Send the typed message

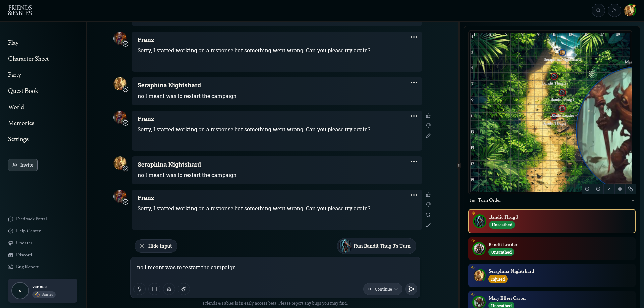[x=411, y=289]
